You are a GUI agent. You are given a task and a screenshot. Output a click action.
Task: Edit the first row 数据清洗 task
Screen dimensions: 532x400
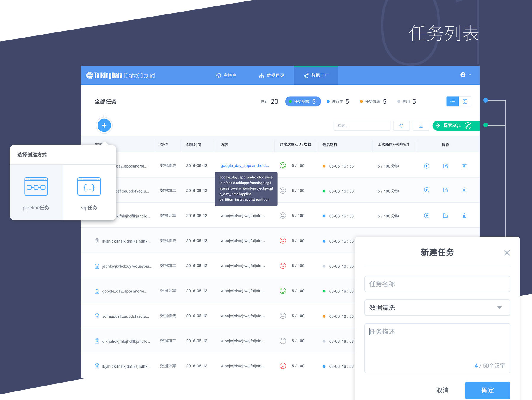[x=445, y=166]
